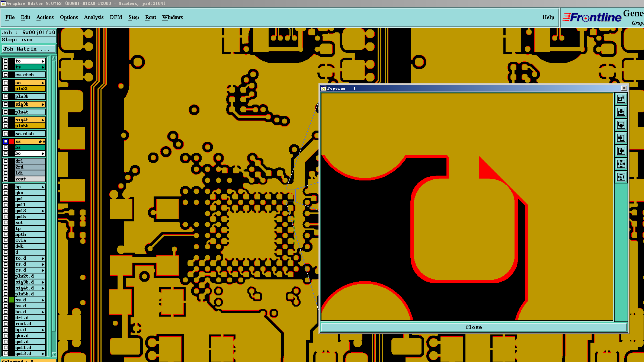The height and width of the screenshot is (362, 644).
Task: Click the Graphic Editor title bar icon
Action: [3, 3]
